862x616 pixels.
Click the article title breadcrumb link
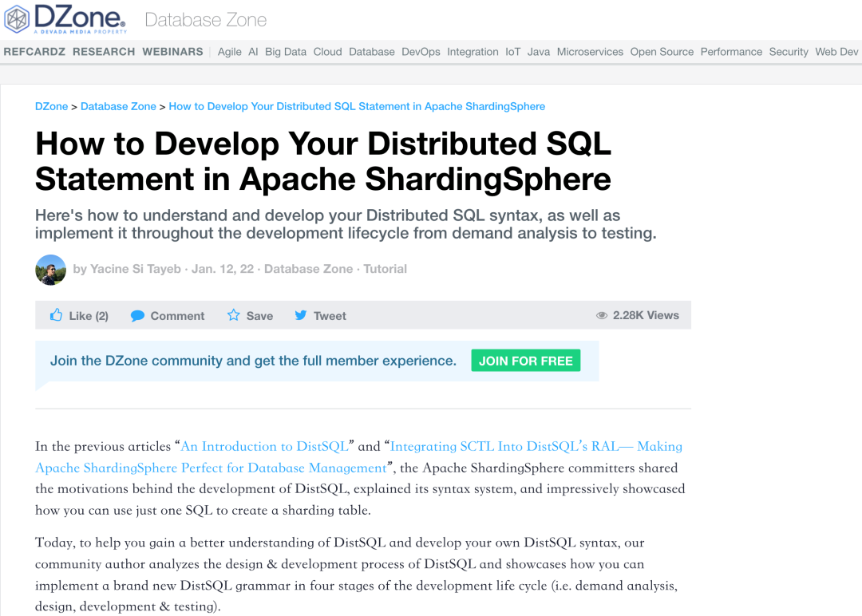click(x=357, y=106)
